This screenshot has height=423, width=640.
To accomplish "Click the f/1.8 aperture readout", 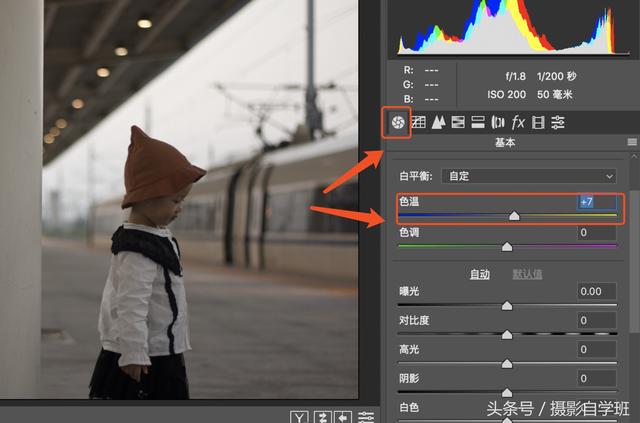I will pos(516,76).
